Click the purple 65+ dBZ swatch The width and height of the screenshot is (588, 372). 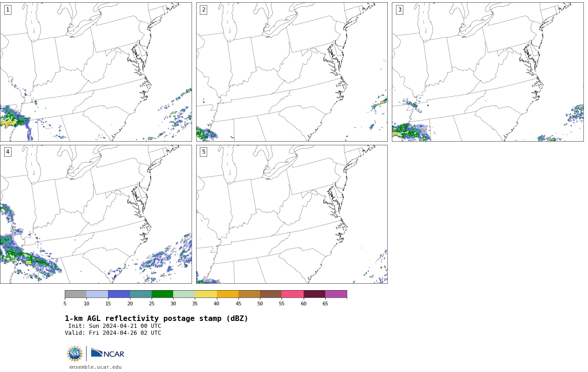point(336,294)
